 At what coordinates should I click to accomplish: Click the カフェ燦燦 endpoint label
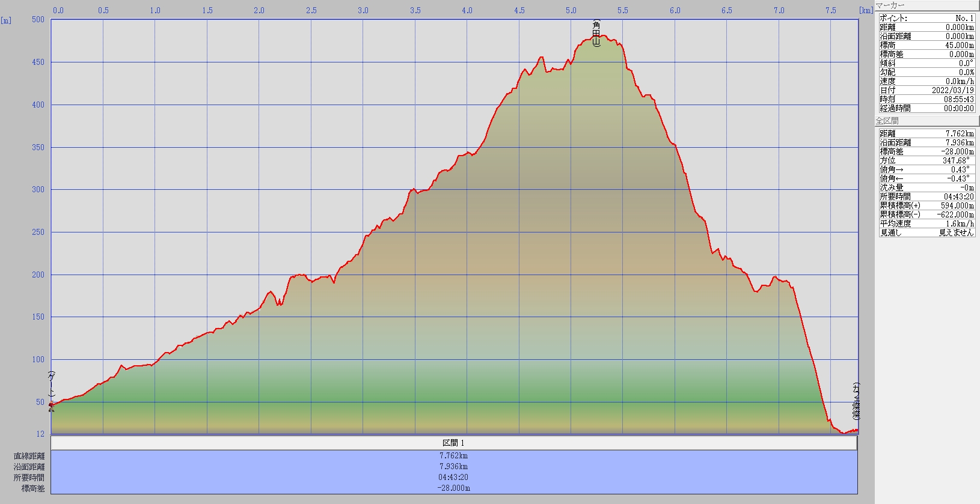pyautogui.click(x=856, y=401)
